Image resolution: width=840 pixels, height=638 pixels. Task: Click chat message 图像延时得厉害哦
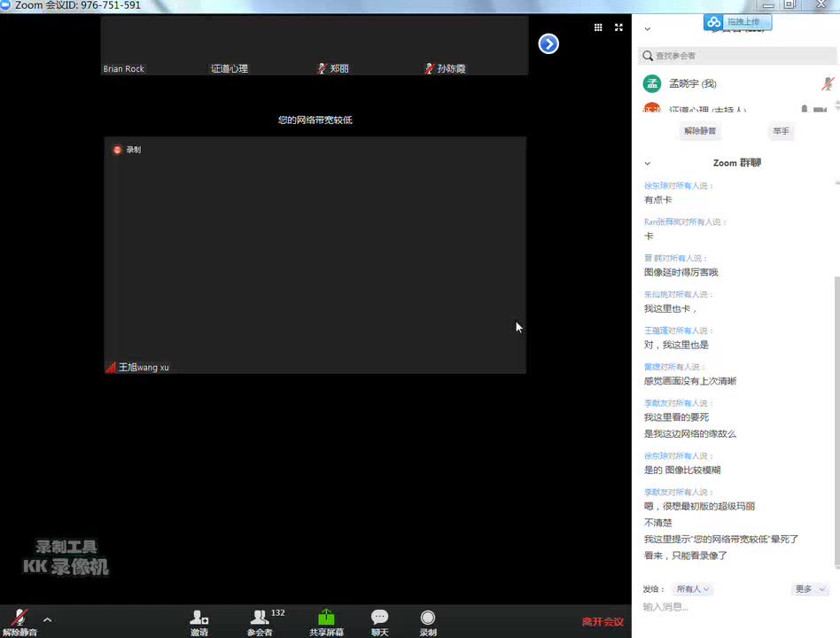[x=681, y=272]
